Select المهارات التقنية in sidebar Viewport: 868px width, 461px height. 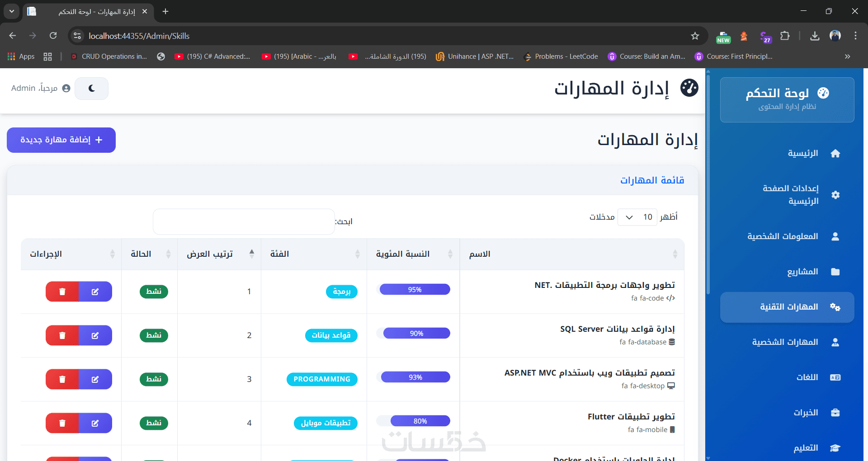pyautogui.click(x=788, y=307)
